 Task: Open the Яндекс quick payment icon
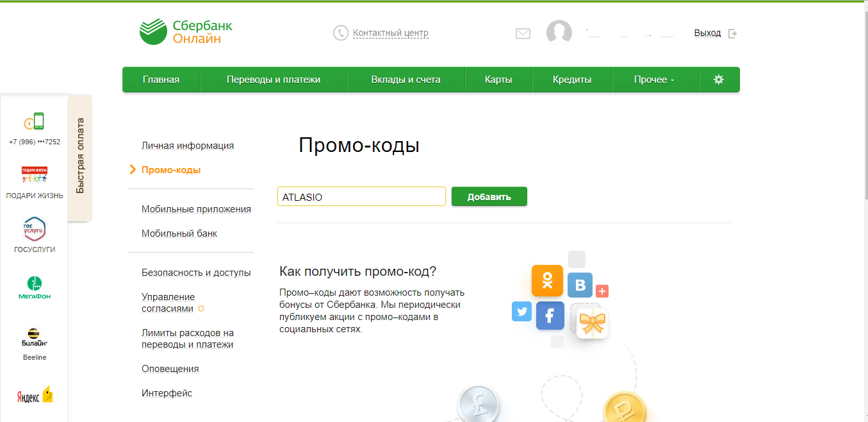click(x=35, y=396)
